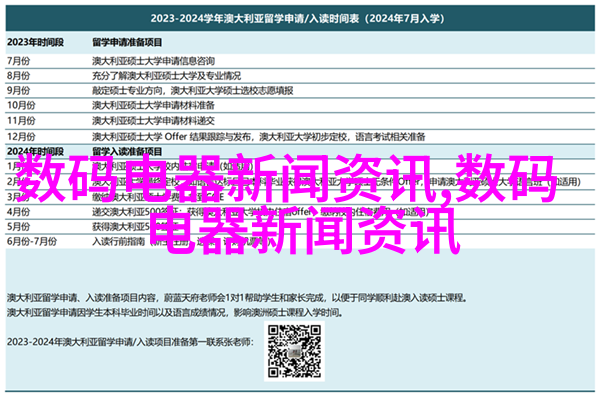Click the '2024年时间段' header cell
This screenshot has height=397, width=600.
(x=35, y=151)
